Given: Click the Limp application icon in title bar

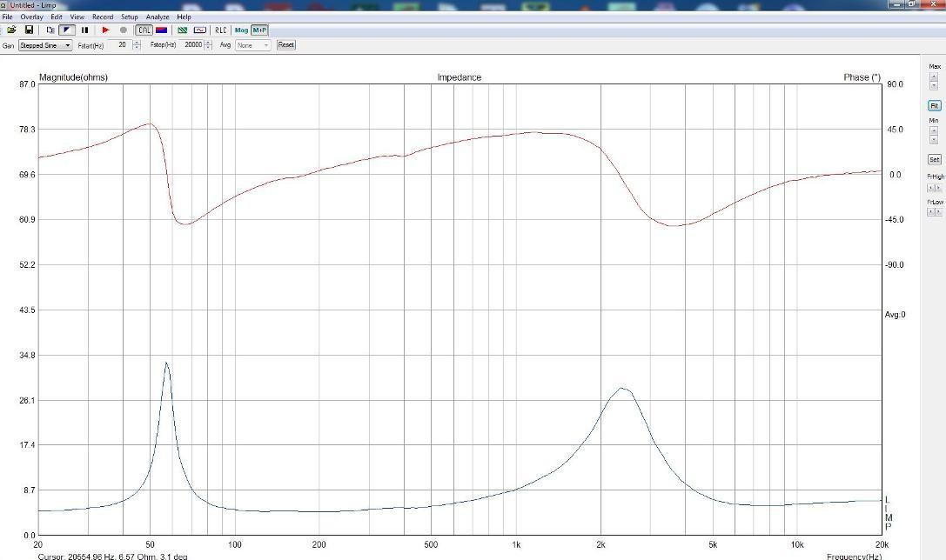Looking at the screenshot, I should click(4, 5).
